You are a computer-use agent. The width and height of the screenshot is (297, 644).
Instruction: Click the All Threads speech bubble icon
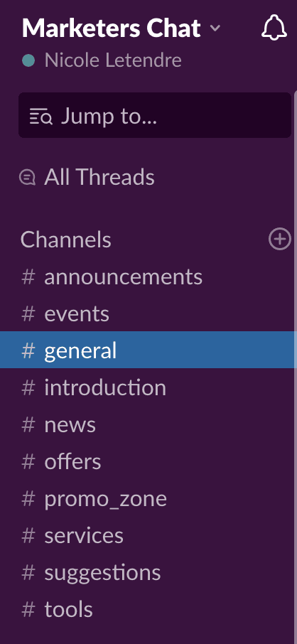point(28,178)
